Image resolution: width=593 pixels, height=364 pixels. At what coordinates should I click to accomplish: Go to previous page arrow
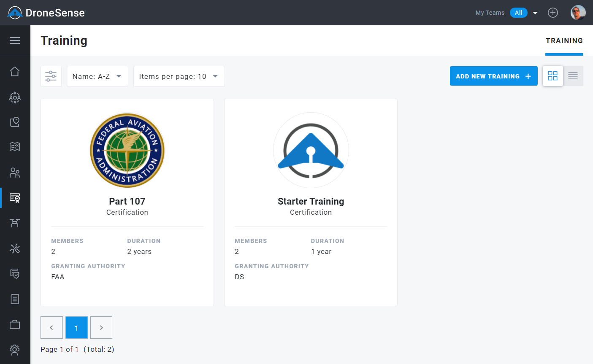pyautogui.click(x=51, y=327)
